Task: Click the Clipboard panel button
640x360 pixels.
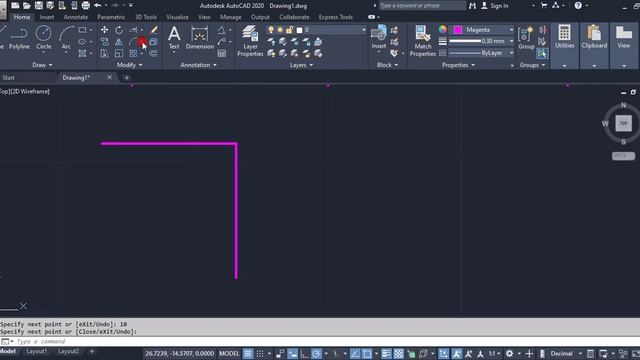Action: tap(594, 38)
